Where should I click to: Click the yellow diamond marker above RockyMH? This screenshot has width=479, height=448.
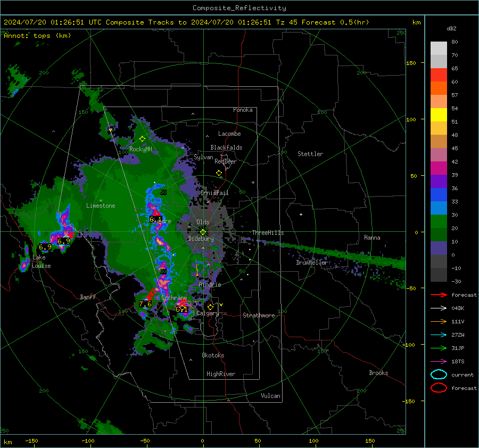(142, 139)
